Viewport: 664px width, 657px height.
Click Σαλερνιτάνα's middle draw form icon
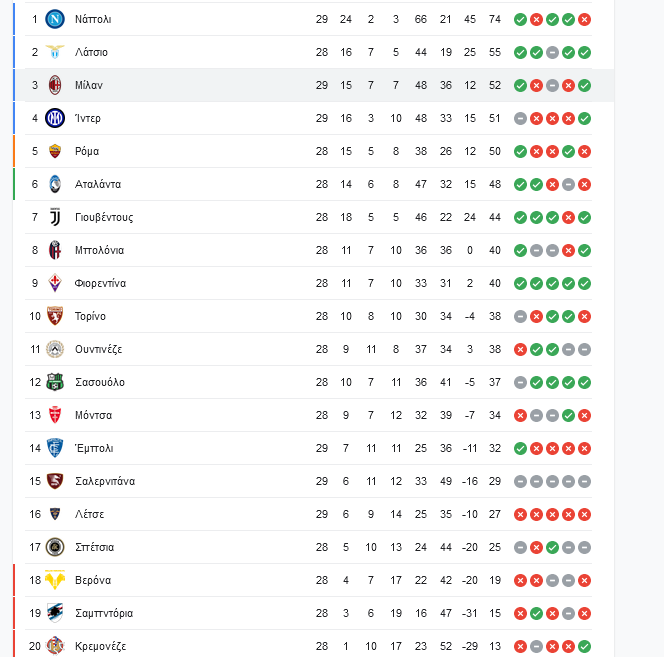[x=552, y=481]
